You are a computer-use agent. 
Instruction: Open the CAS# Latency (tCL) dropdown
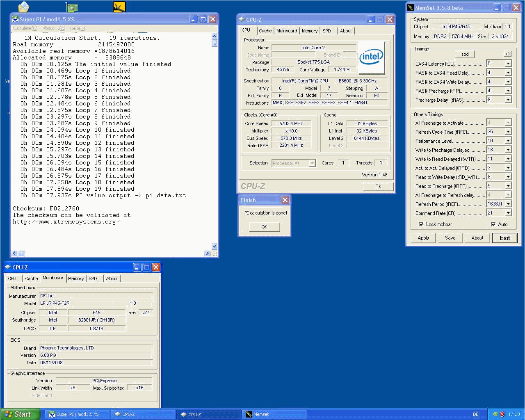[508, 64]
